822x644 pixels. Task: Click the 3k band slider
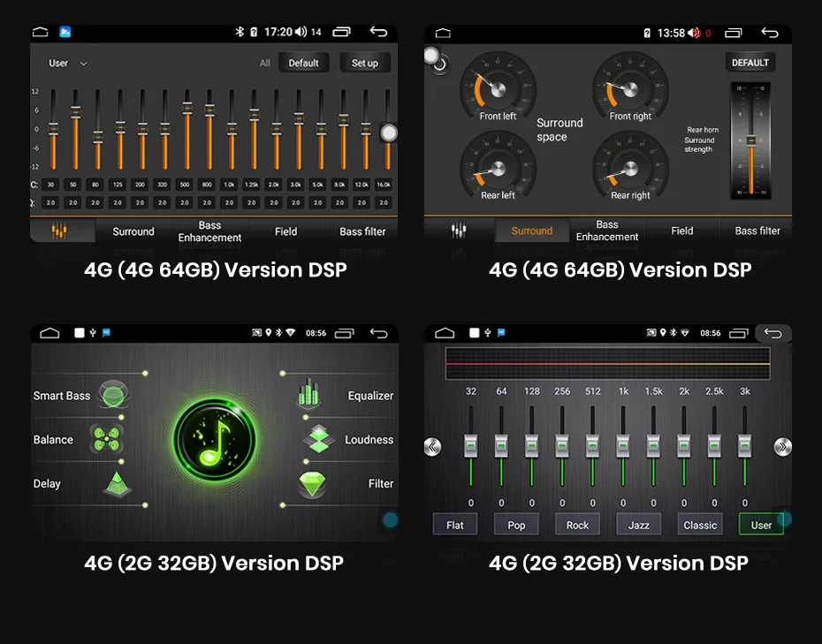click(x=744, y=445)
